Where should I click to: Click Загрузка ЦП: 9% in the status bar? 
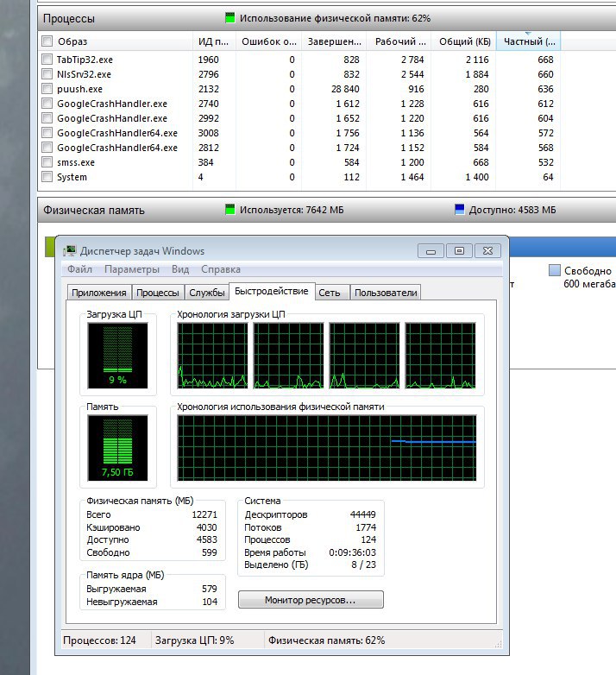194,640
